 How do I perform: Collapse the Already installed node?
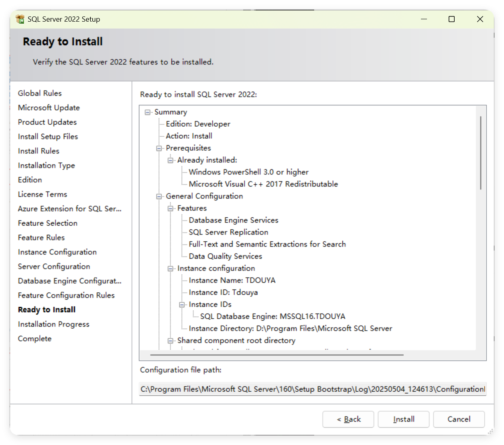tap(171, 160)
